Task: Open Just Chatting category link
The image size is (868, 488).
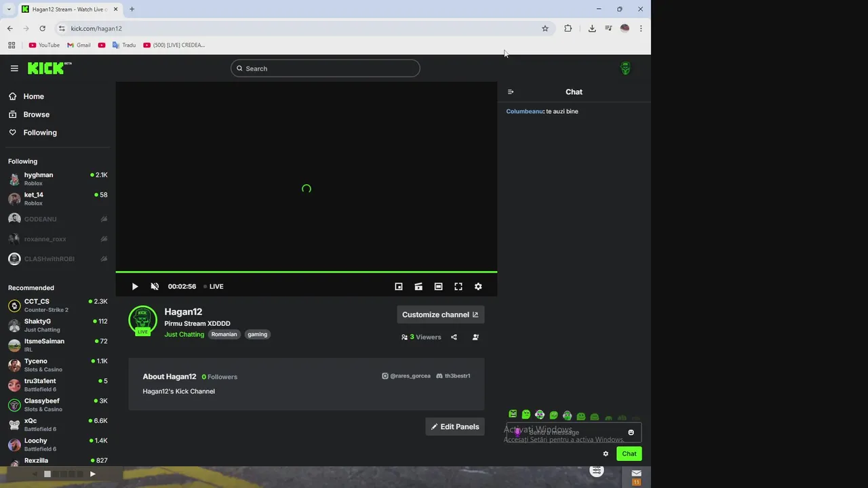Action: [184, 334]
